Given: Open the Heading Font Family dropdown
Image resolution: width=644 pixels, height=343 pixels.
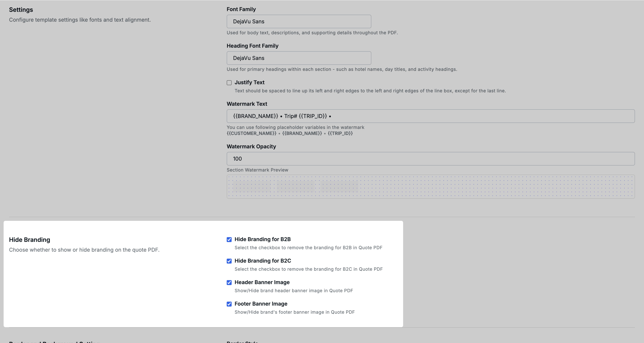Looking at the screenshot, I should point(299,58).
